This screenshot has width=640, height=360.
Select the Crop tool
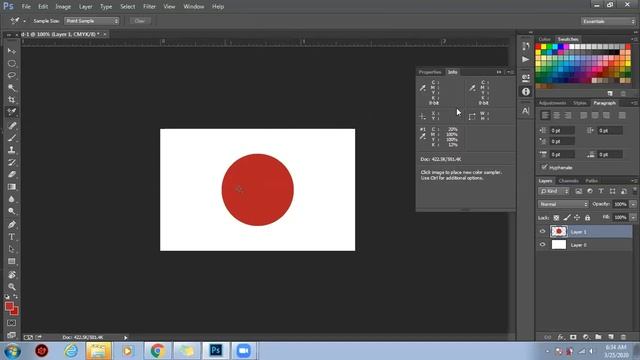pyautogui.click(x=11, y=100)
